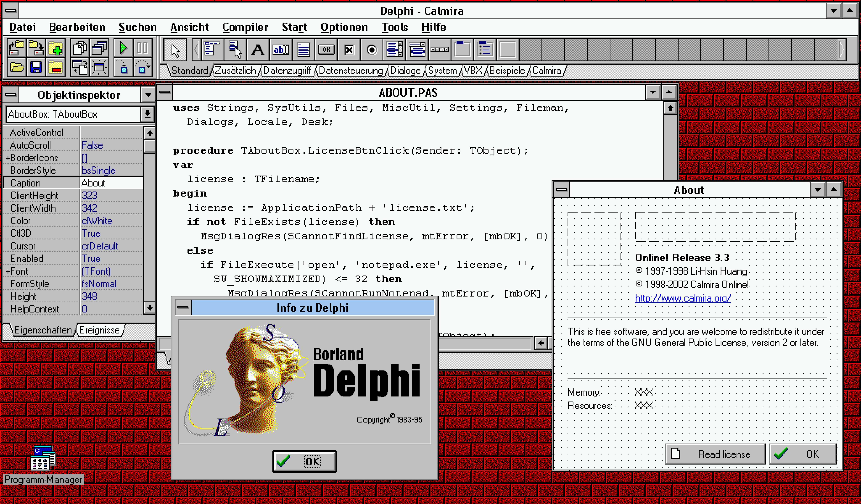Open the Objektinspektor window control menu
Image resolution: width=861 pixels, height=504 pixels.
[11, 95]
